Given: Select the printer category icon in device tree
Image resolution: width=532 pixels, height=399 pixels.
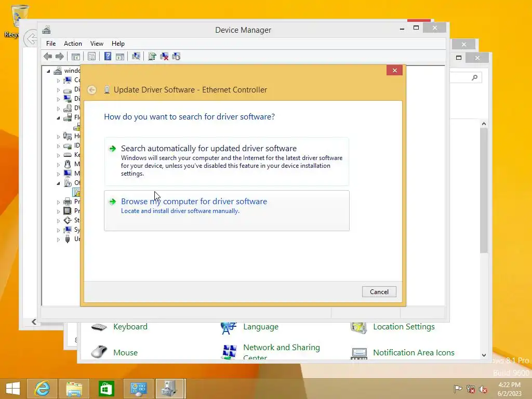Looking at the screenshot, I should point(68,202).
